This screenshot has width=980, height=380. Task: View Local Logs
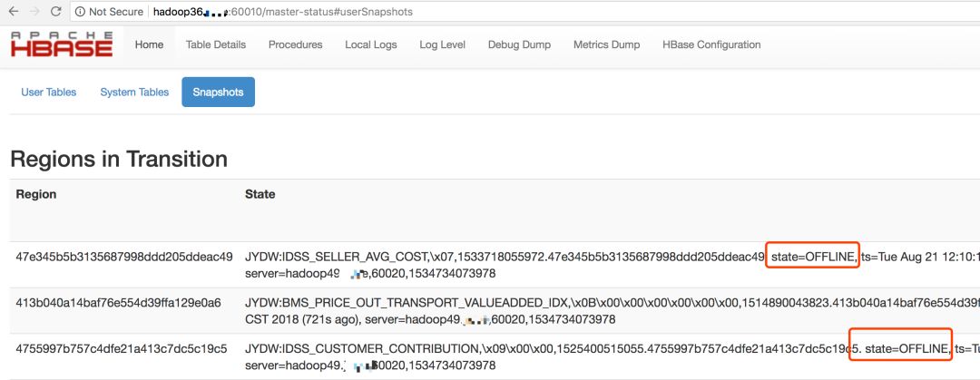point(371,44)
